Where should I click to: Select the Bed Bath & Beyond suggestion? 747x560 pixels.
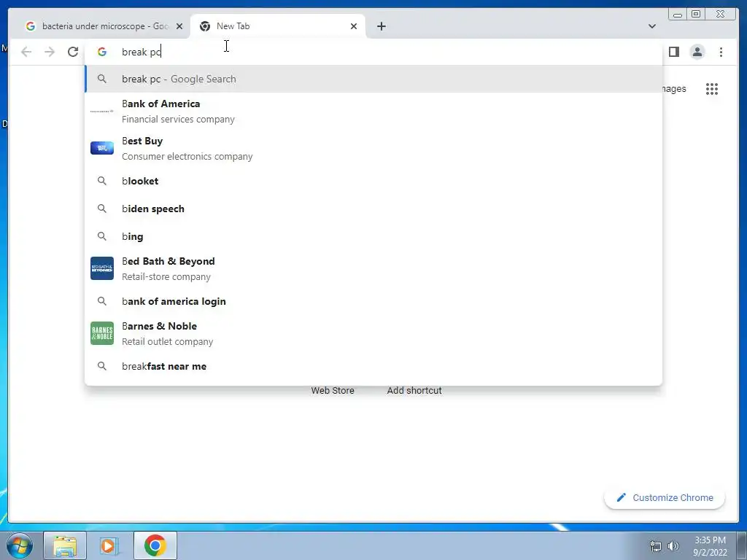point(373,268)
